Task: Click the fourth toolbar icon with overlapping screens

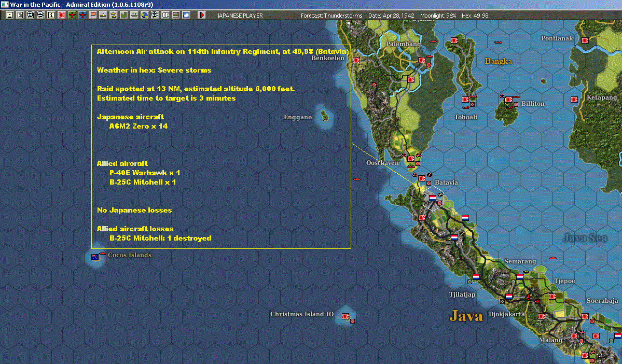Action: (40, 15)
